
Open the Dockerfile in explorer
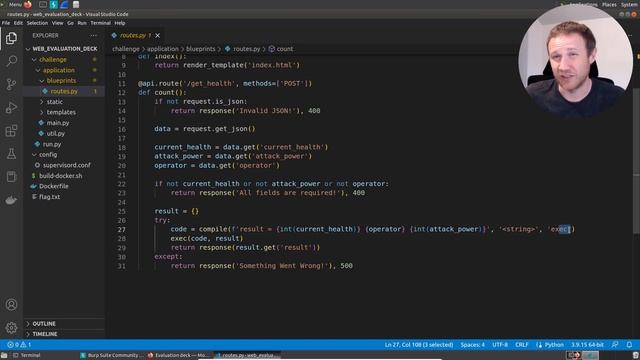[53, 186]
